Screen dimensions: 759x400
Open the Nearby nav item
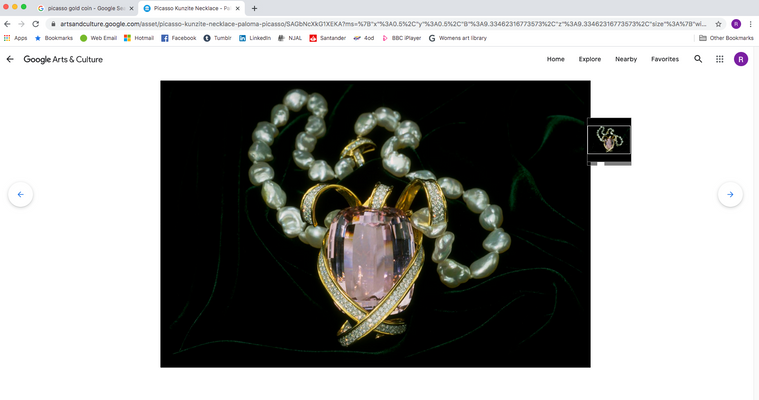626,59
